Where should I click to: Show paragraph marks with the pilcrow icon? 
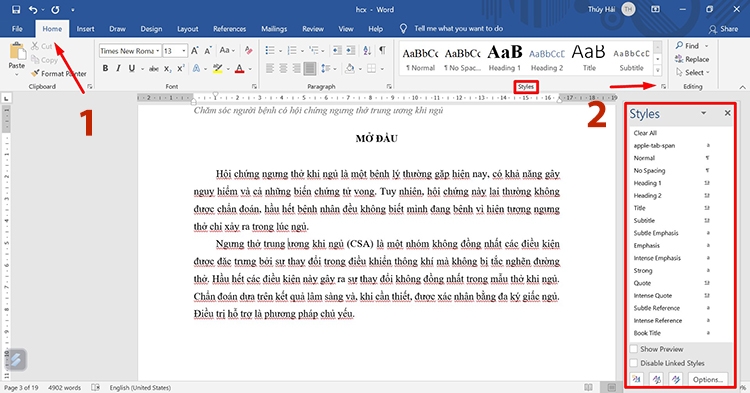382,50
